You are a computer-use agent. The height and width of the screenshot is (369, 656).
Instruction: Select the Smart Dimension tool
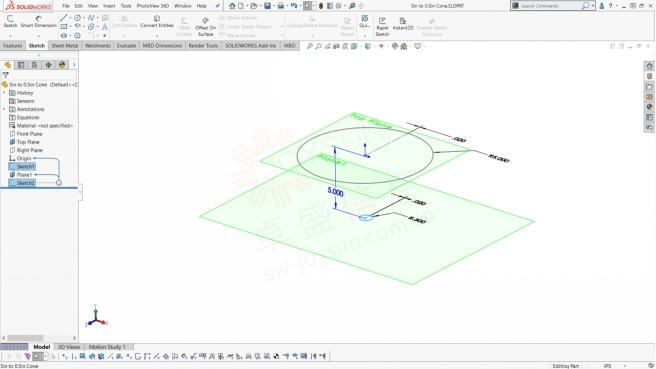pyautogui.click(x=38, y=22)
